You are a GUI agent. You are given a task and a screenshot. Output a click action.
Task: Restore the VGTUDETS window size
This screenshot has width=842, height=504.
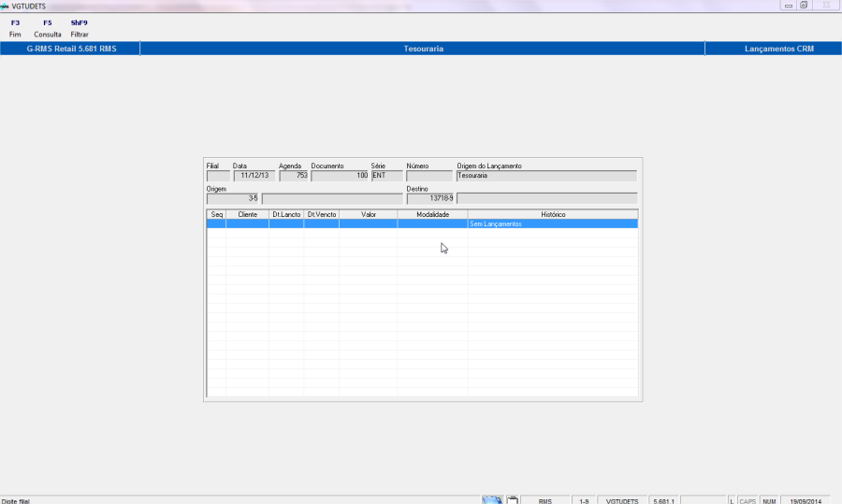pos(804,6)
